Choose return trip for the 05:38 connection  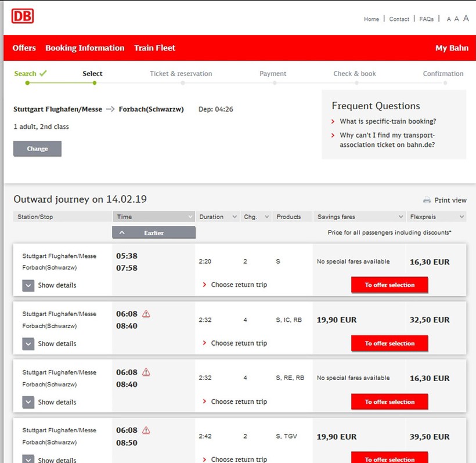pyautogui.click(x=239, y=285)
